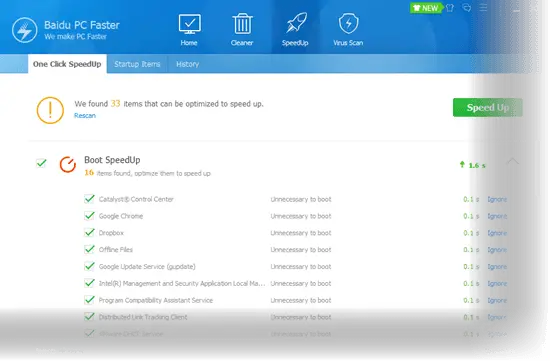Ignore Distributed Link Tracking Client item

pos(497,317)
